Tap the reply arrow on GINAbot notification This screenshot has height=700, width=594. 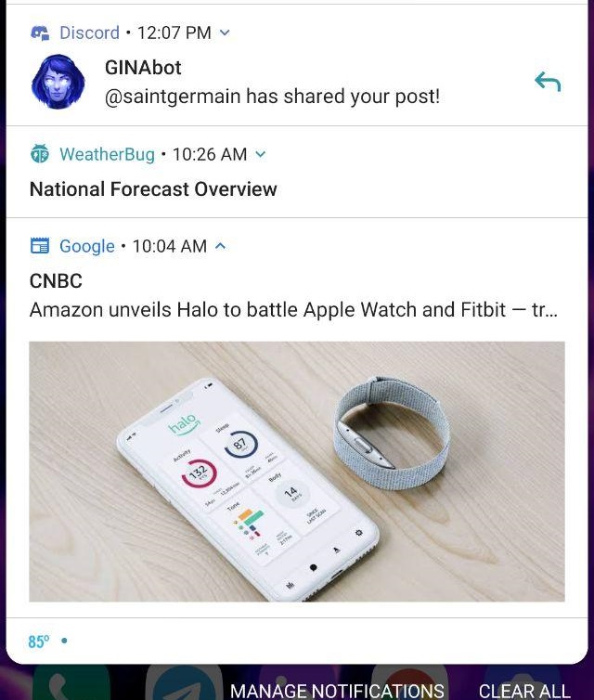548,82
